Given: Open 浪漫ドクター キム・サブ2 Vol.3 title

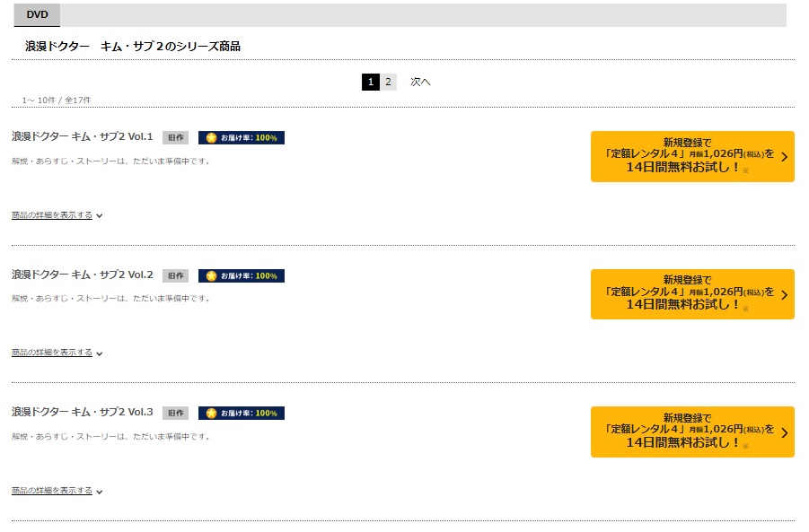Looking at the screenshot, I should click(x=83, y=412).
